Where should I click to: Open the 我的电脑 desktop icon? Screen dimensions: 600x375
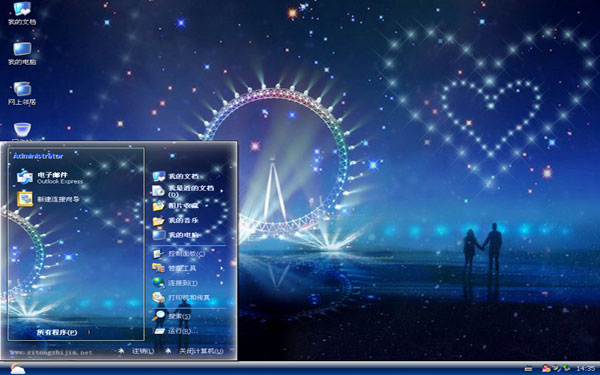tap(22, 54)
